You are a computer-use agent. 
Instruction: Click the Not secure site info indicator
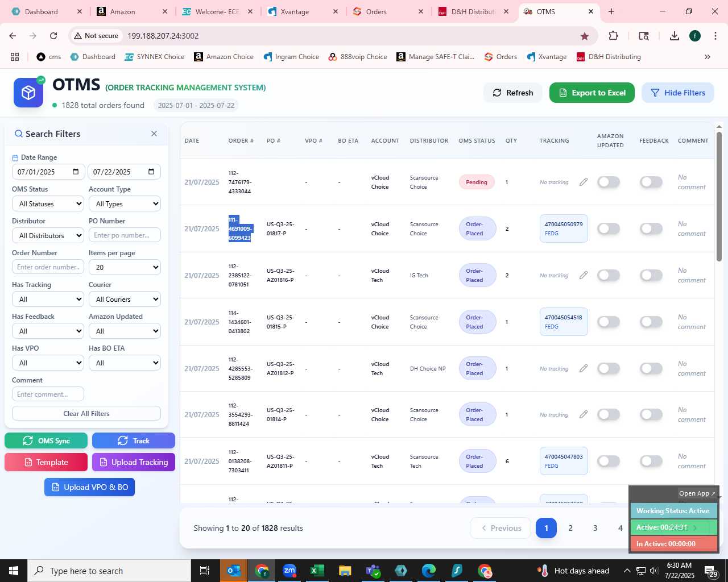coord(96,36)
